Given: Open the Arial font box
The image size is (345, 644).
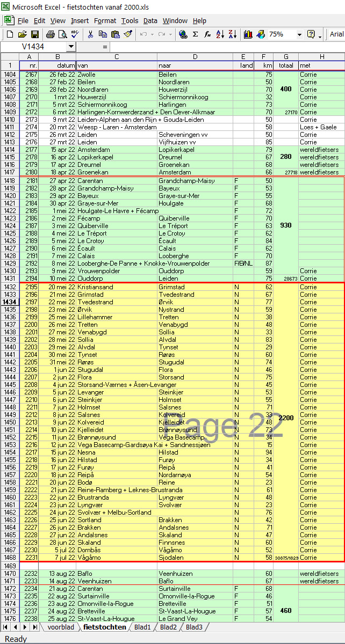Looking at the screenshot, I should [x=336, y=34].
